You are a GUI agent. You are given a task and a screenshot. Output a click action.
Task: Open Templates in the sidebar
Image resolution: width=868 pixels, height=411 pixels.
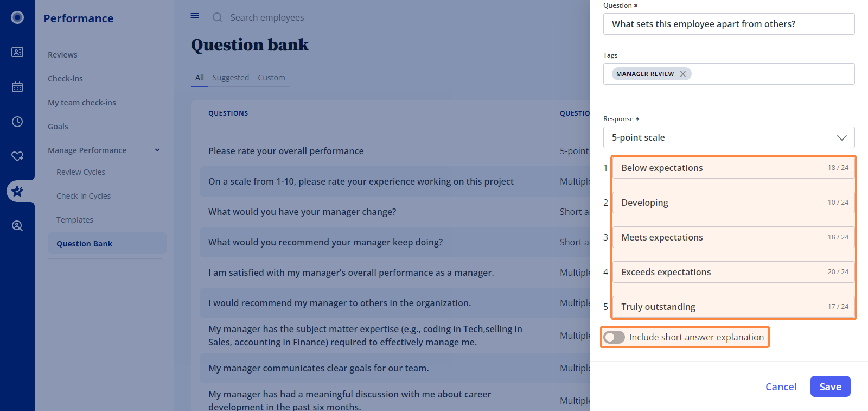tap(75, 220)
